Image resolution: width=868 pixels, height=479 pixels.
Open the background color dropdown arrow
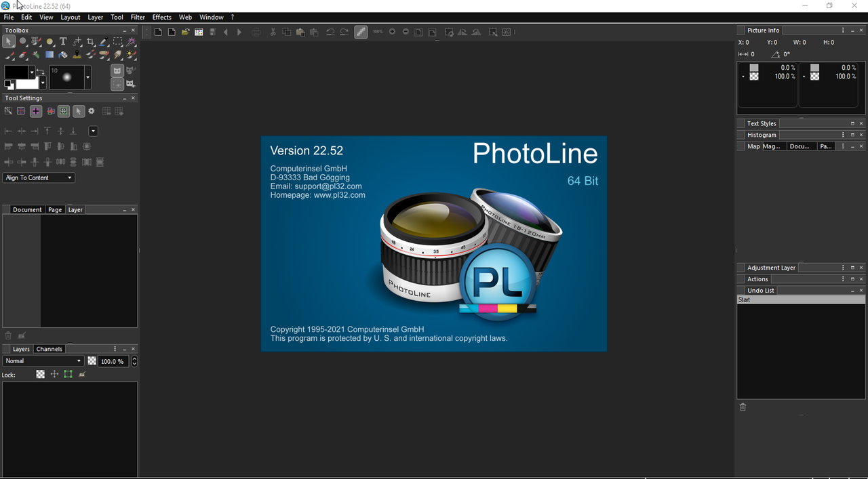pos(43,83)
